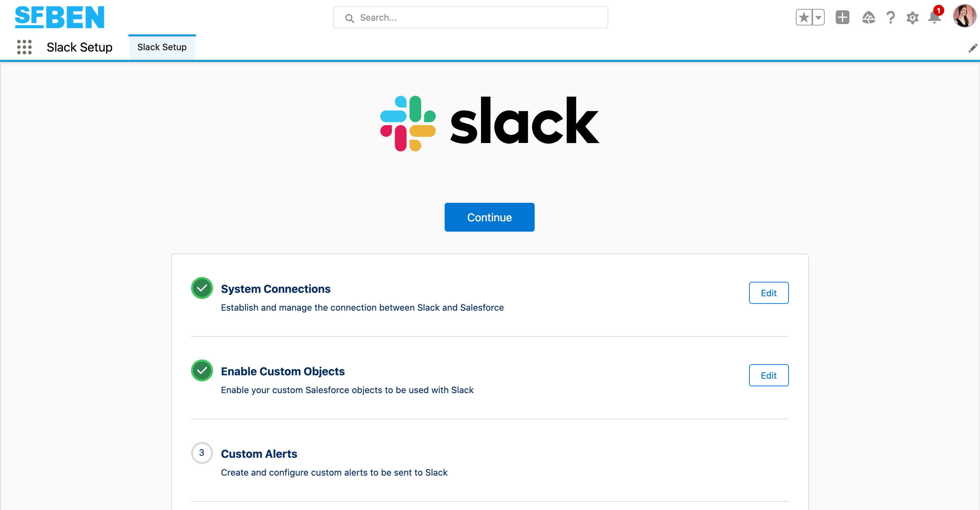Open the Trailhead guidance icon
The image size is (980, 510).
pyautogui.click(x=868, y=18)
